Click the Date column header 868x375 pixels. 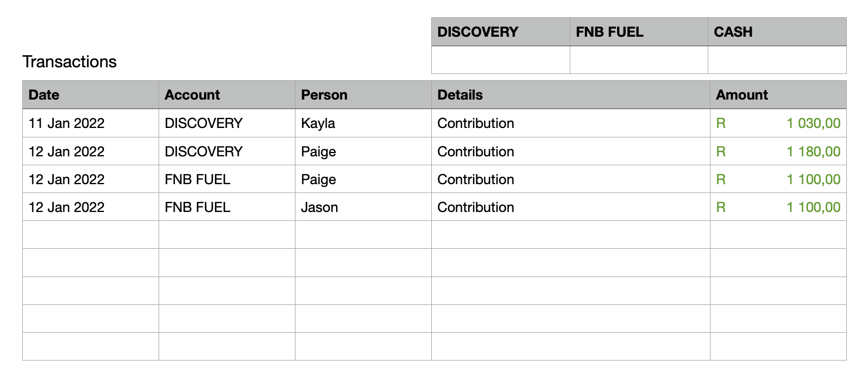coord(90,95)
